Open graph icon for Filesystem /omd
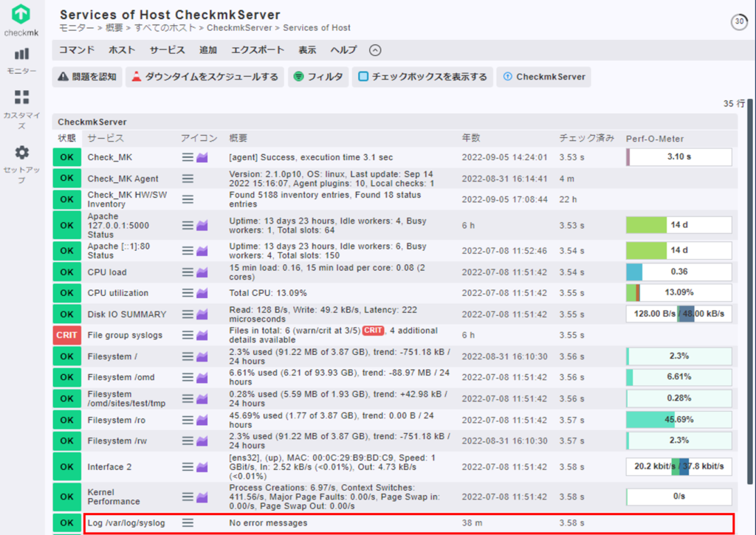The width and height of the screenshot is (756, 535). coord(202,377)
